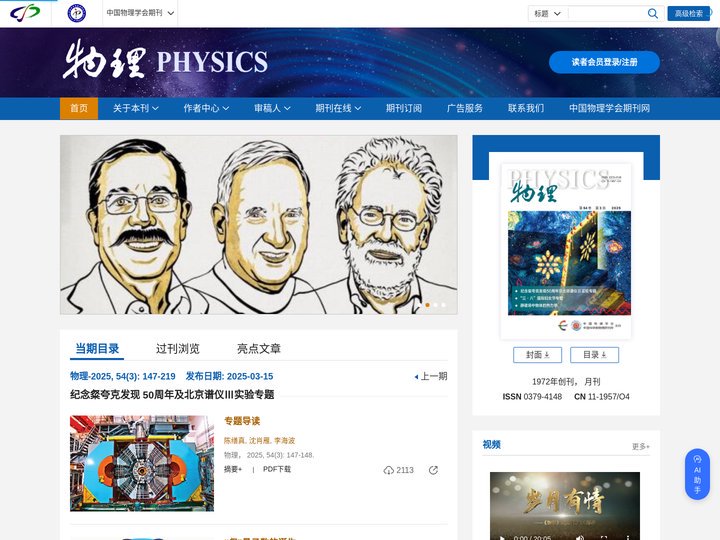The height and width of the screenshot is (540, 720).
Task: Expand the 审稿人 menu
Action: pyautogui.click(x=272, y=108)
